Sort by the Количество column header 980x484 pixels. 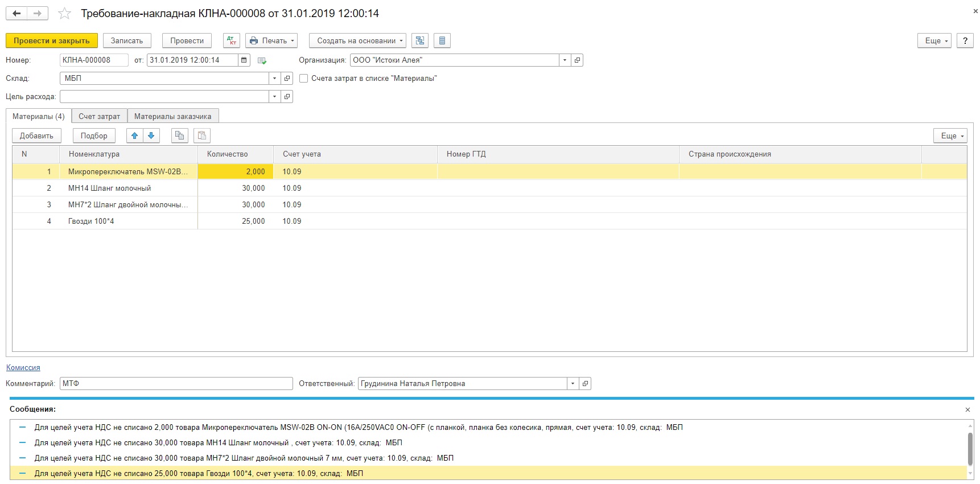pos(236,154)
